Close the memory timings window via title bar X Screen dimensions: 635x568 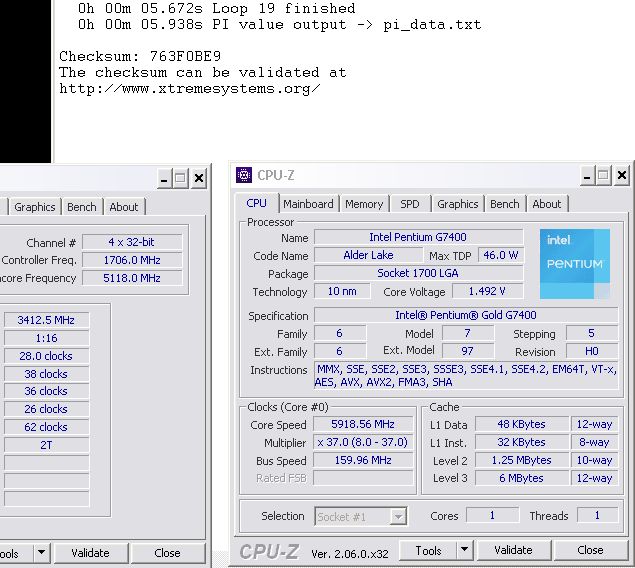[199, 178]
